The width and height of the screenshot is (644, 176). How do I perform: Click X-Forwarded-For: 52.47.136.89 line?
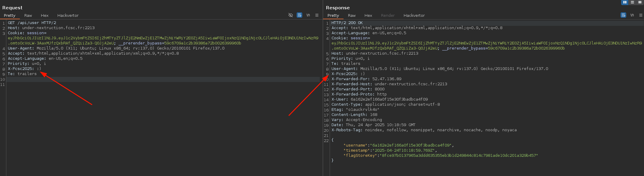(366, 79)
